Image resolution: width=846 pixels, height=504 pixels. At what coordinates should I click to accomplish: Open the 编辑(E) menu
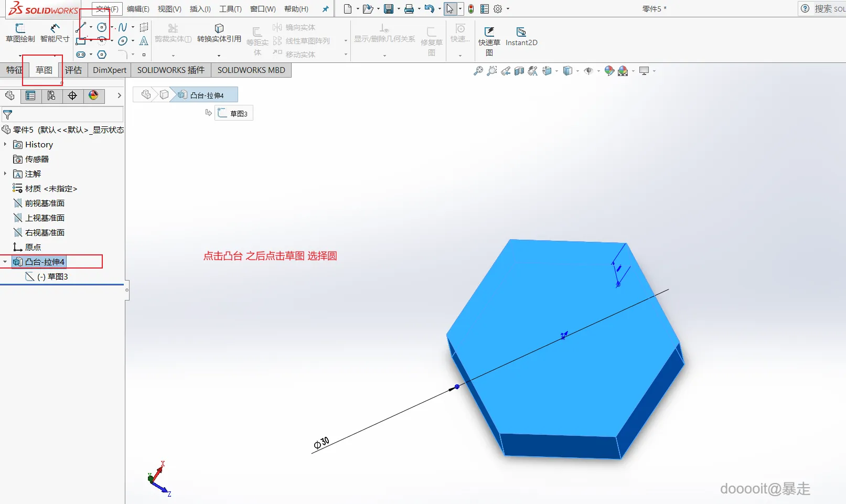click(138, 9)
